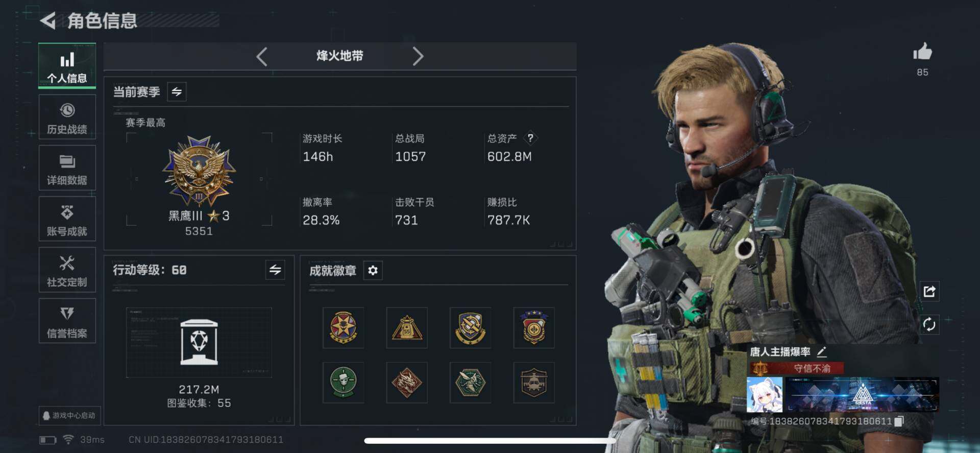Image resolution: width=980 pixels, height=453 pixels.
Task: Select the helicopter achievement badge
Action: click(x=534, y=383)
